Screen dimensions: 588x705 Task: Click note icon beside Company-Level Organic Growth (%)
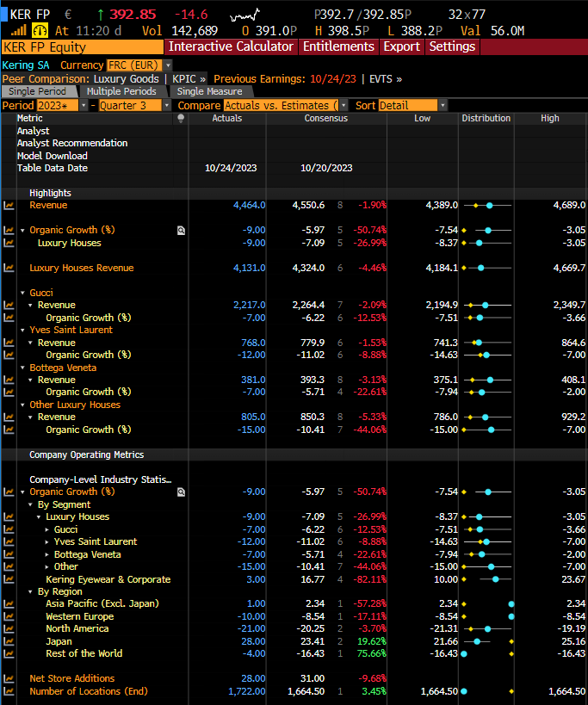(181, 492)
